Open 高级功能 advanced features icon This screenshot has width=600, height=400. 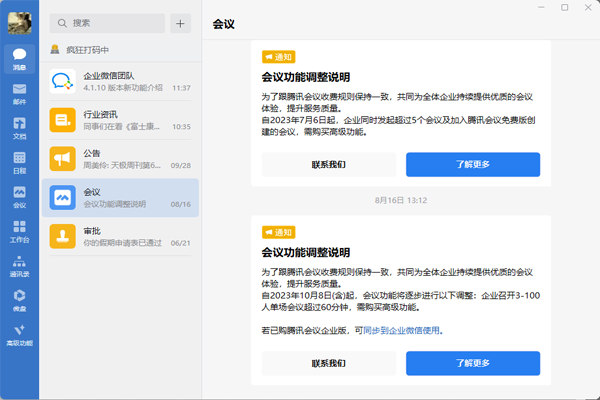click(x=20, y=335)
